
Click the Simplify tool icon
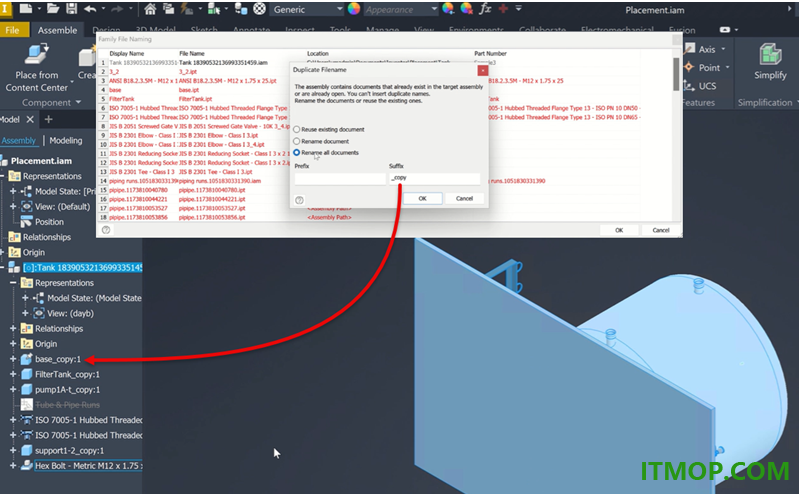770,54
